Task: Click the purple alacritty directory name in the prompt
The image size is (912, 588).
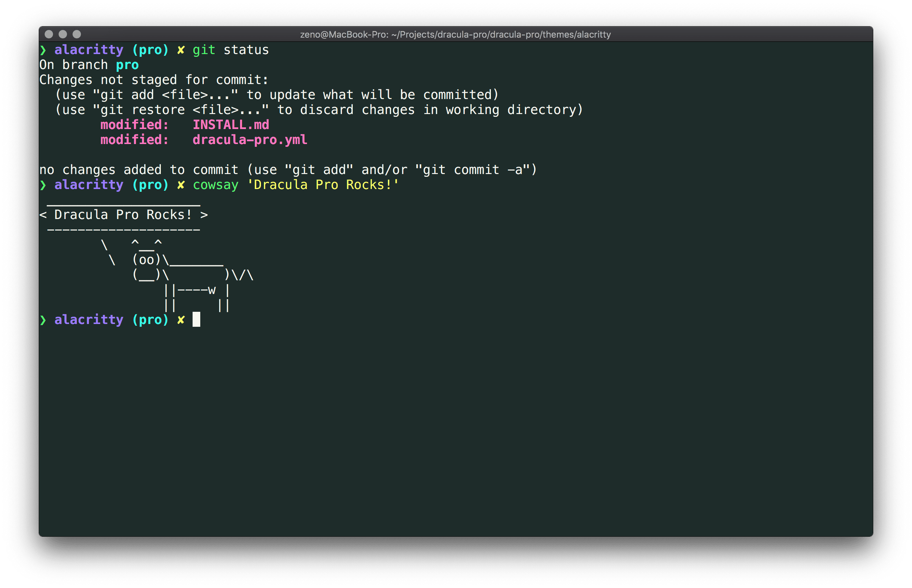Action: pyautogui.click(x=88, y=320)
